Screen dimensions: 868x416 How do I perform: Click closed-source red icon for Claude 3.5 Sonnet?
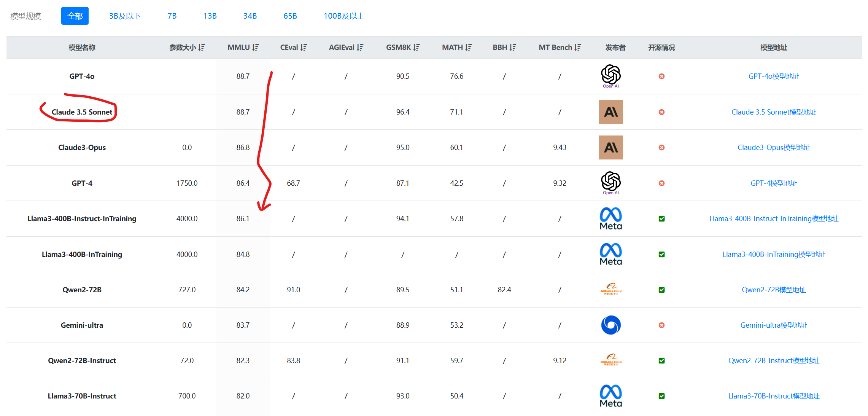pos(661,112)
